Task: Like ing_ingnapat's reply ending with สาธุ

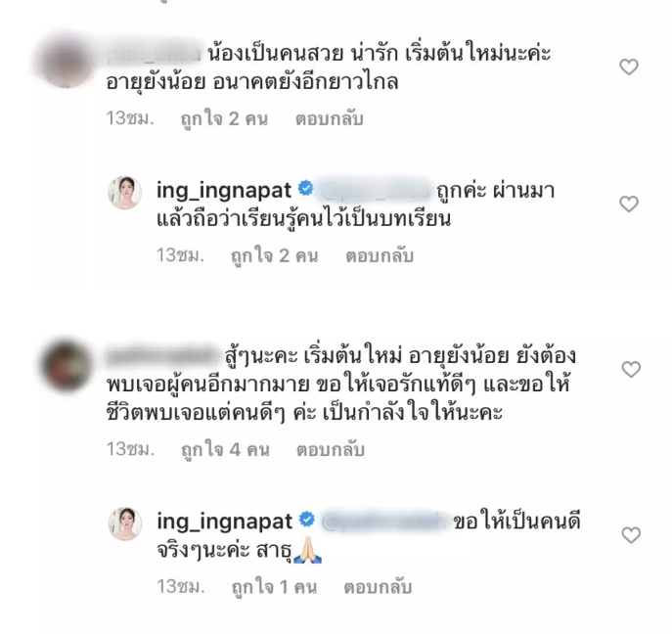Action: coord(631,535)
